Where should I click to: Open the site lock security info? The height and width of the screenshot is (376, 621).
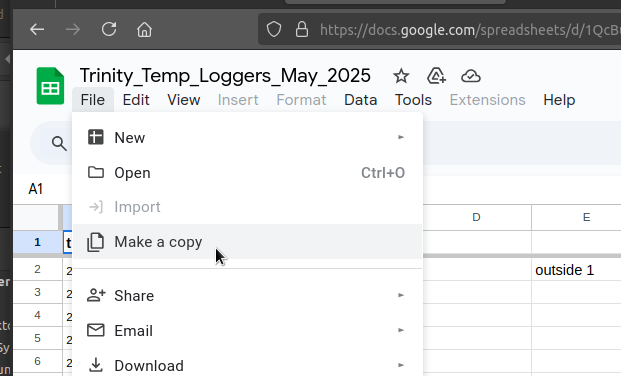302,29
